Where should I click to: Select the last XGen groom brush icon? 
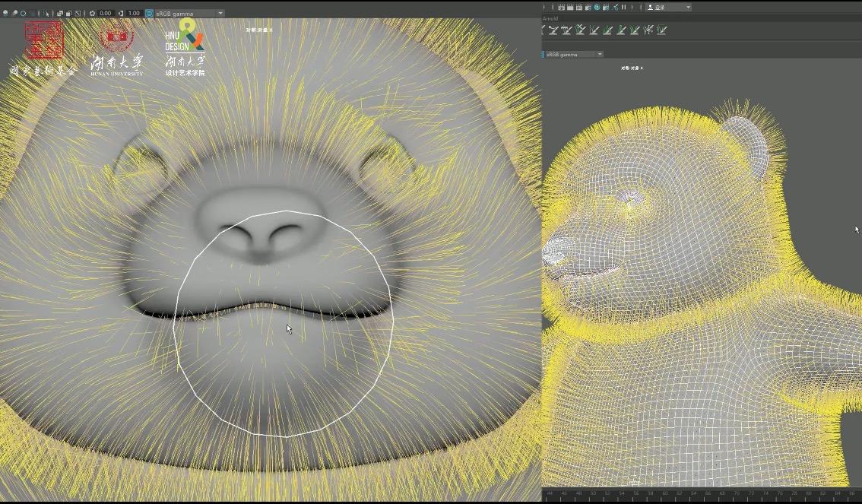point(661,30)
